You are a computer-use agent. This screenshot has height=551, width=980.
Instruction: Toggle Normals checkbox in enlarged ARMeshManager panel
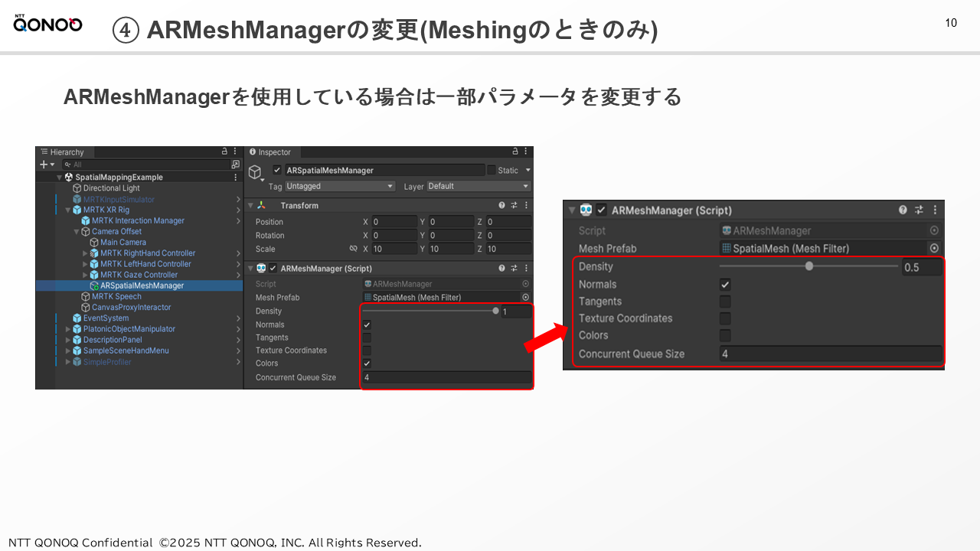coord(725,284)
